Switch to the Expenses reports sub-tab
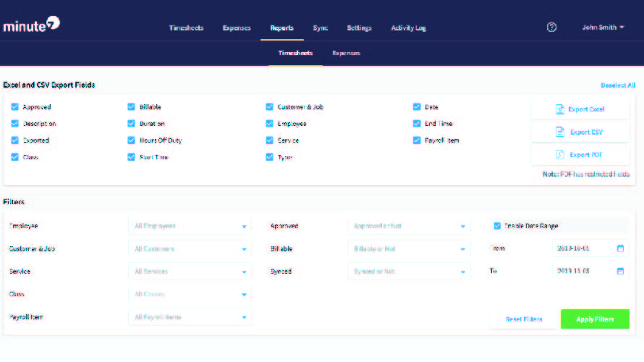This screenshot has width=644, height=362. [346, 54]
